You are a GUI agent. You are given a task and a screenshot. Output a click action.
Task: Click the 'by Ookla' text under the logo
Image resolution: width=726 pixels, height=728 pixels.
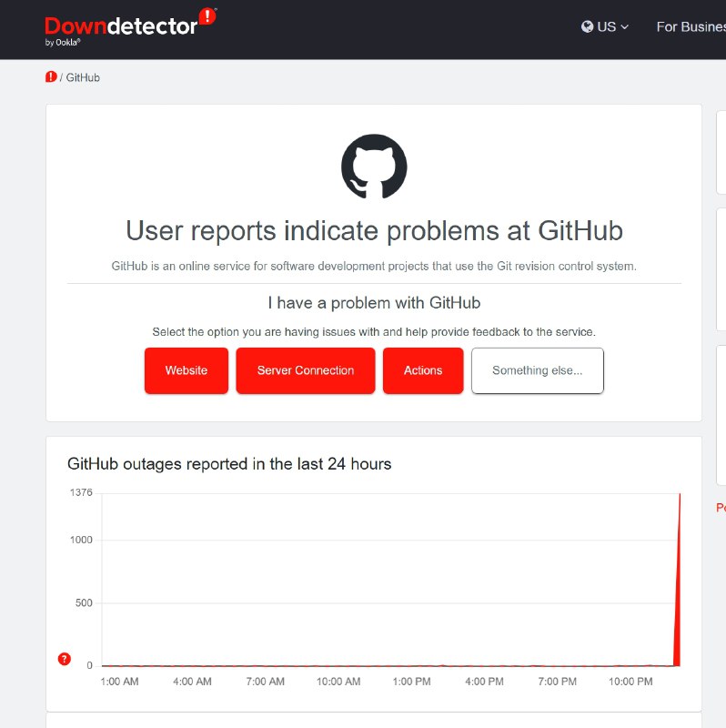tap(63, 42)
